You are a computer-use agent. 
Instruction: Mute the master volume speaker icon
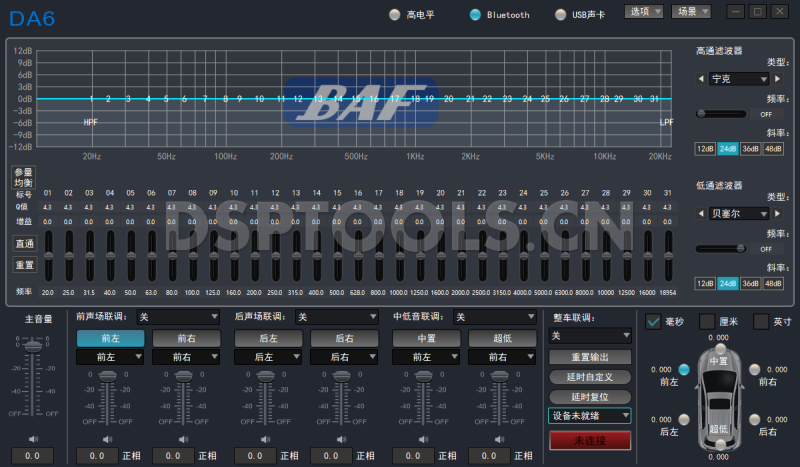33,438
